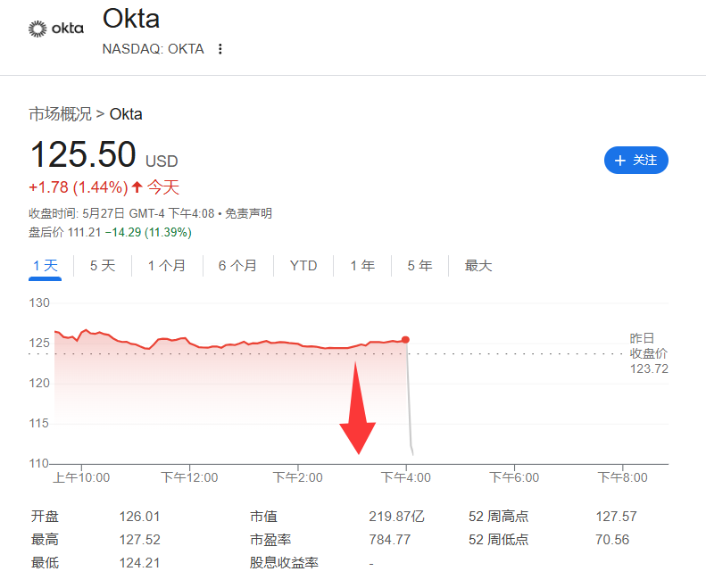Follow Okta with the 关注 button
This screenshot has height=588, width=706.
click(635, 160)
